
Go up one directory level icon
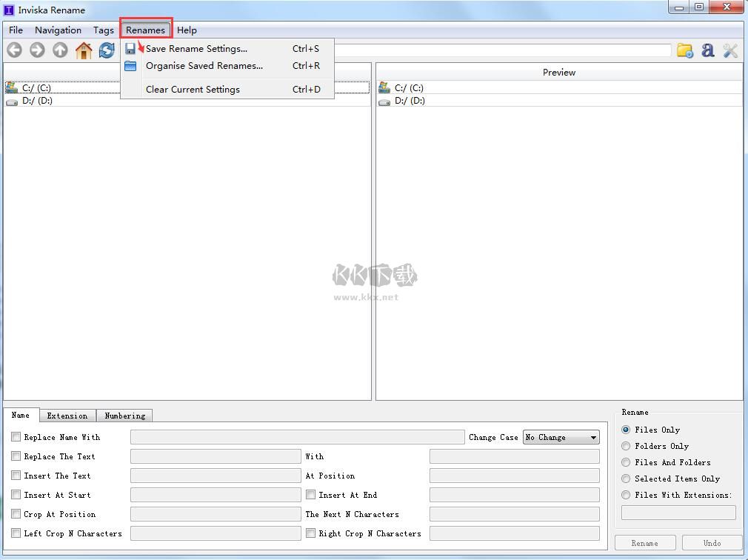click(x=60, y=50)
